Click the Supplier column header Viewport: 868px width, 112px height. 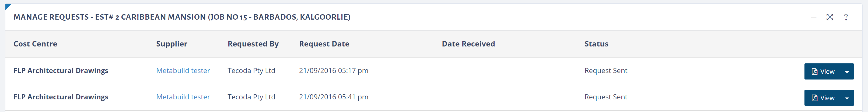171,44
